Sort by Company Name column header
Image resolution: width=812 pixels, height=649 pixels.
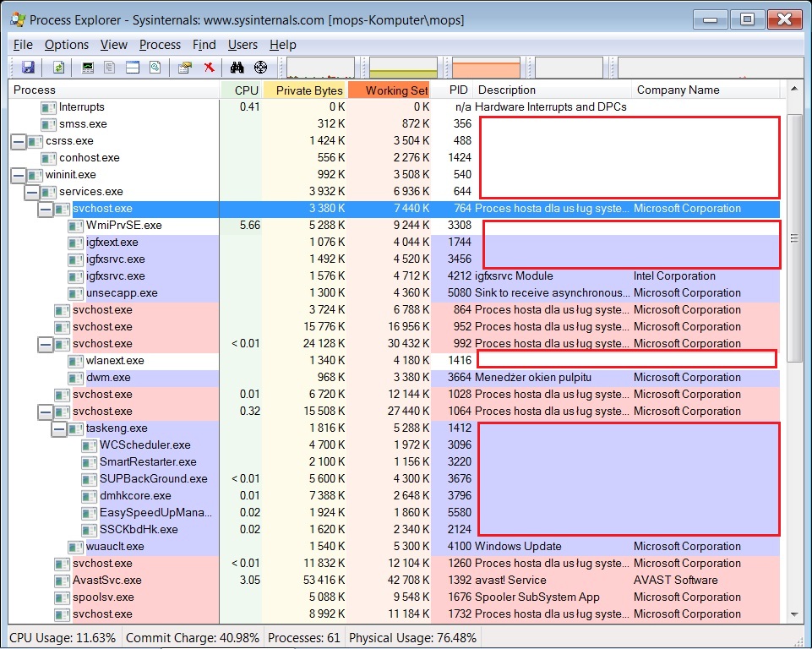[706, 90]
